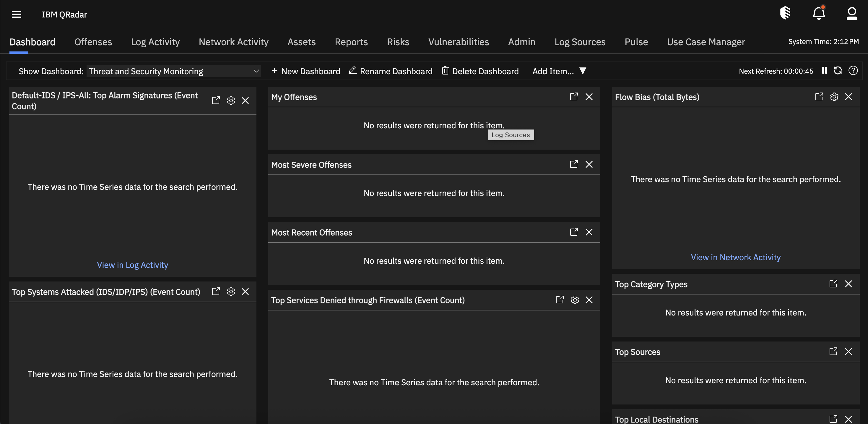Open the user profile icon
868x424 pixels.
pyautogui.click(x=851, y=14)
